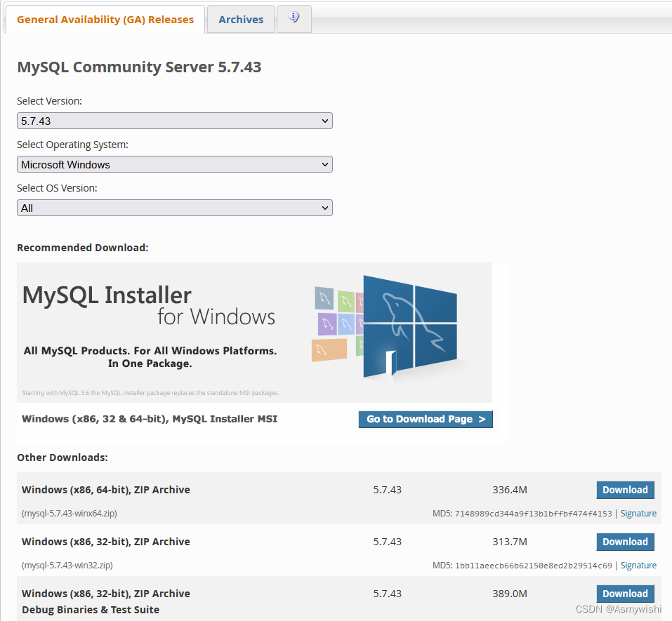Image resolution: width=672 pixels, height=621 pixels.
Task: Click the 389.0M file size value
Action: click(x=510, y=593)
